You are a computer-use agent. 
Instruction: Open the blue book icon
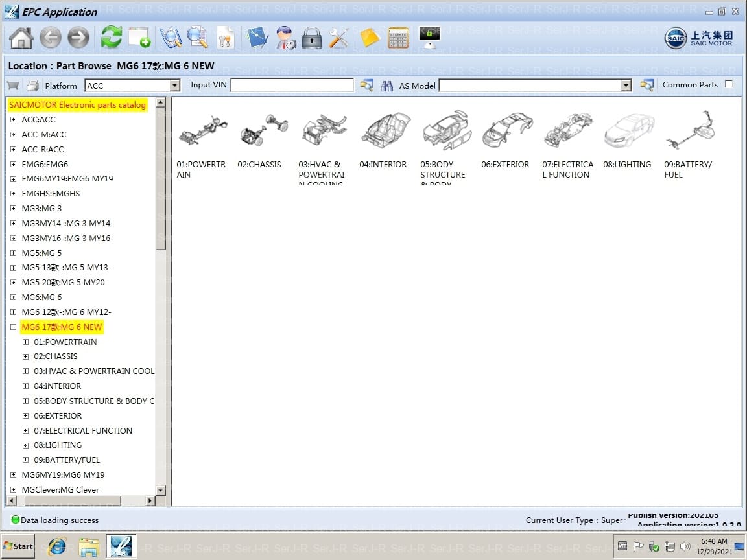257,38
